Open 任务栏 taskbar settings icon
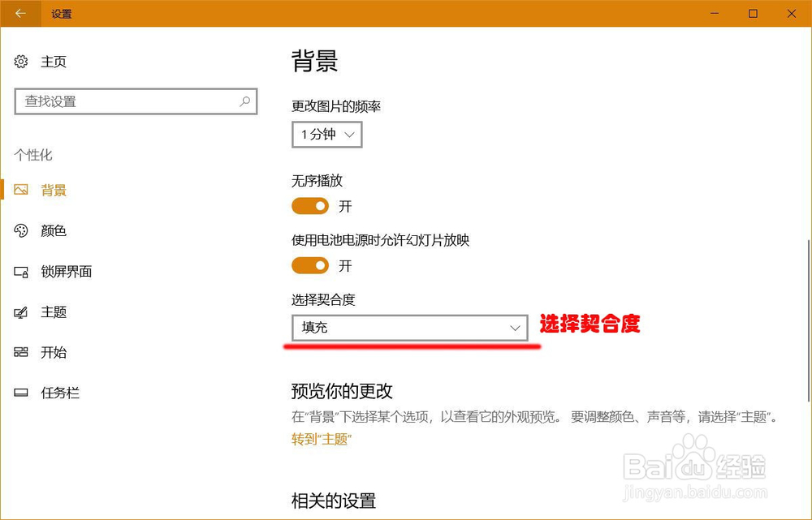 pyautogui.click(x=21, y=393)
